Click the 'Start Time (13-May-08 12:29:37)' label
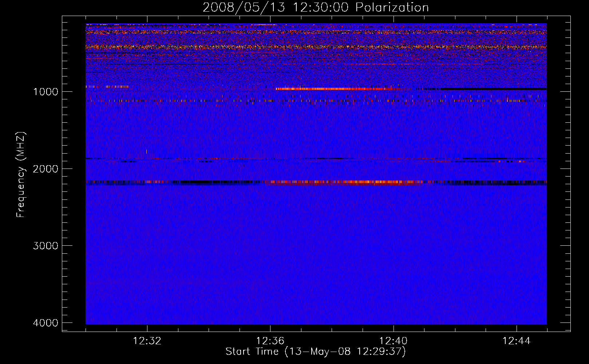Image resolution: width=589 pixels, height=364 pixels. pyautogui.click(x=316, y=352)
